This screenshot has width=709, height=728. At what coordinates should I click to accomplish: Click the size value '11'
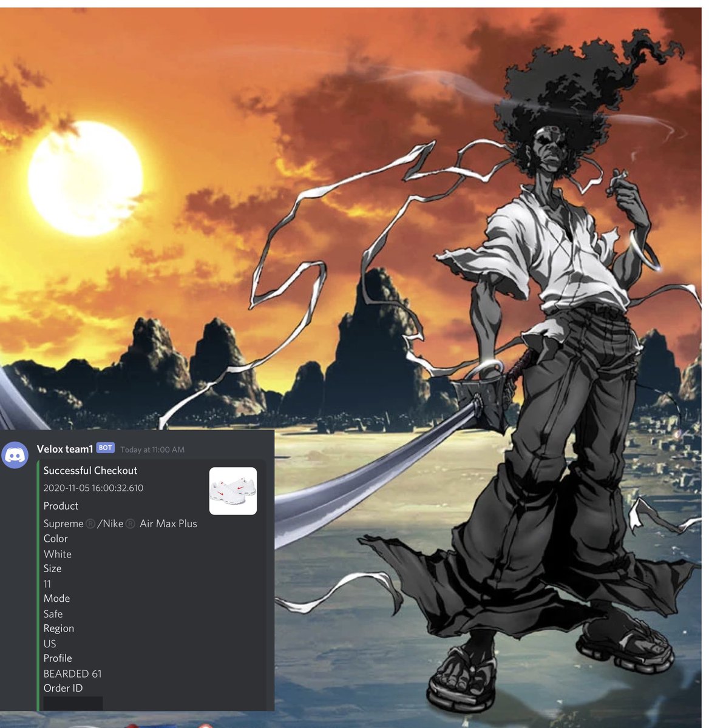click(47, 584)
